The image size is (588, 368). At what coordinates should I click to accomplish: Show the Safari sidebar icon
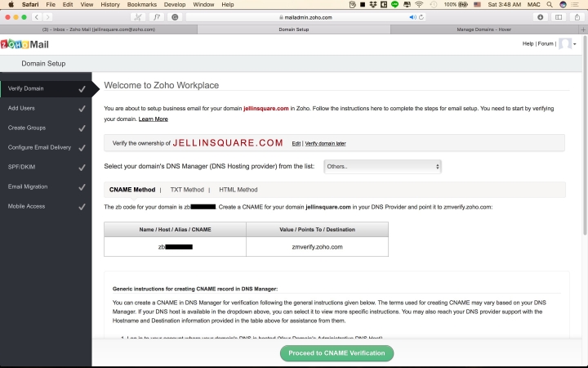pos(559,17)
